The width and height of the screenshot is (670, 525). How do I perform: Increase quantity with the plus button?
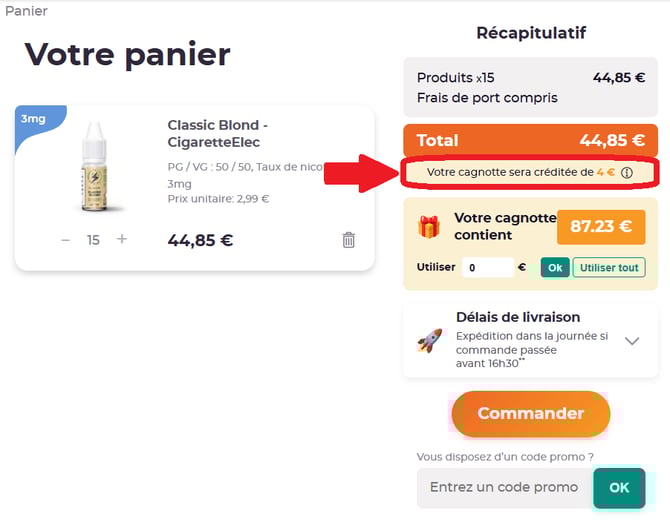tap(122, 239)
